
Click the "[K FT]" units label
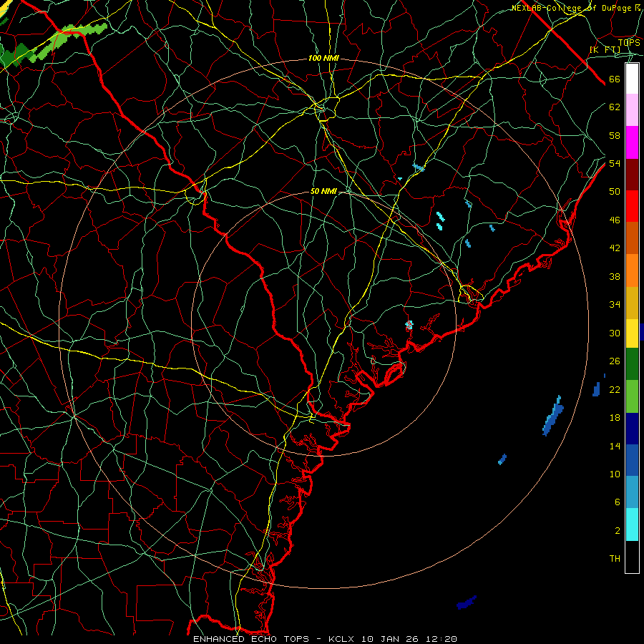(605, 49)
